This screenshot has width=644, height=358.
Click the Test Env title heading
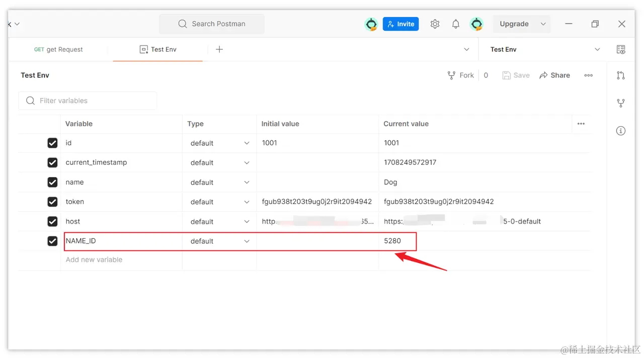coord(35,75)
